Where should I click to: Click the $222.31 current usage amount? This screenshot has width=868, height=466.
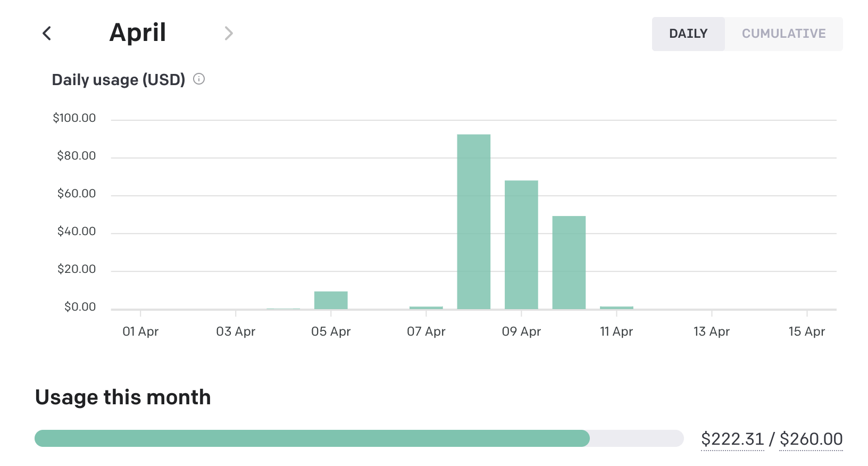[x=732, y=439]
